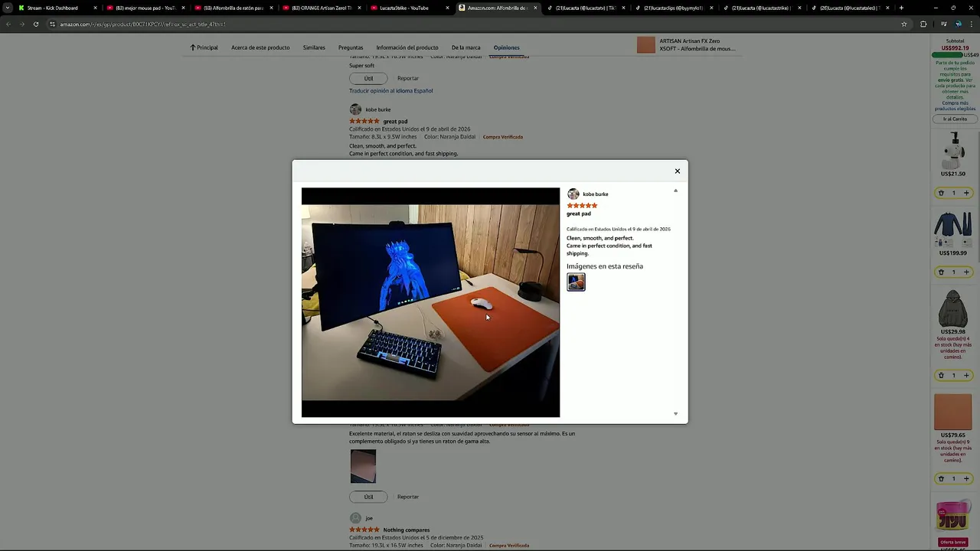Click down arrow of popup scrollbar

tap(675, 414)
